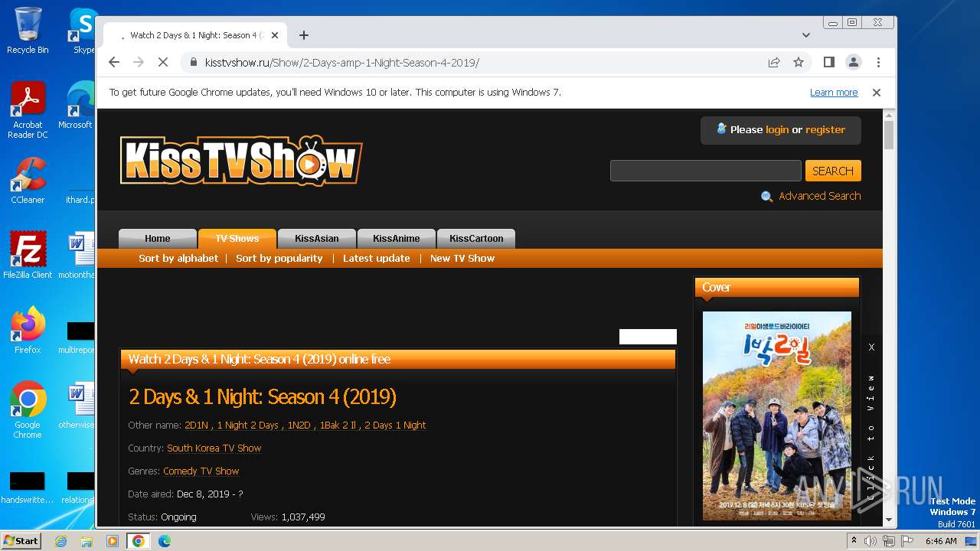Close the side ad with X
980x551 pixels.
[x=871, y=347]
